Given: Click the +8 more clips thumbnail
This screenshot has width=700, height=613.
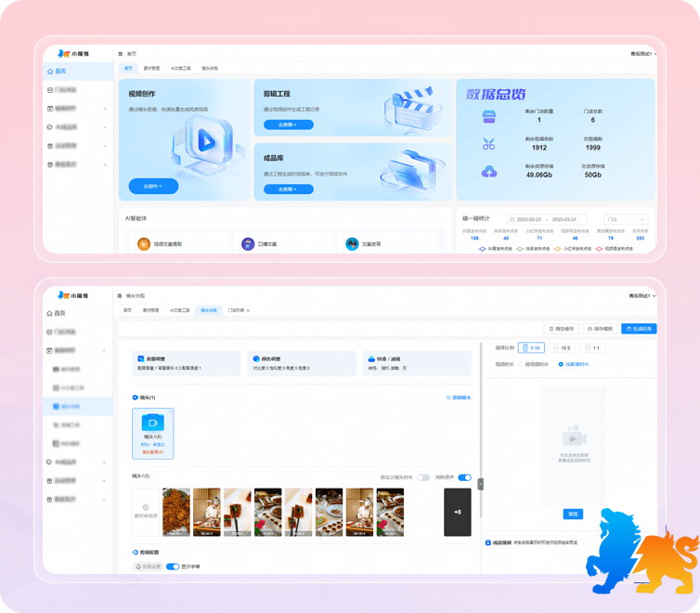Looking at the screenshot, I should coord(457,512).
